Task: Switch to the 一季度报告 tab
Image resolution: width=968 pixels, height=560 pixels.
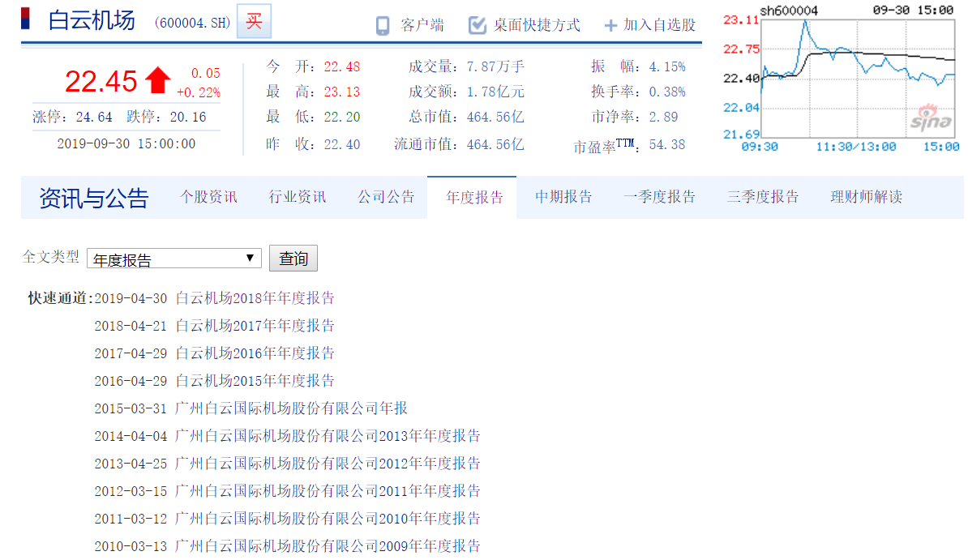Action: pyautogui.click(x=659, y=197)
